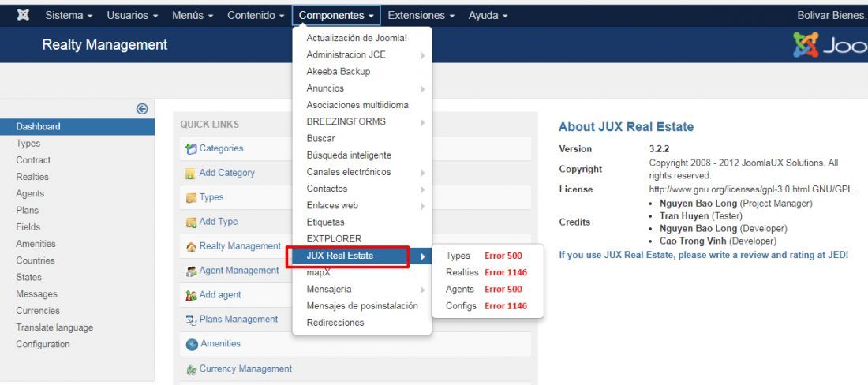Viewport: 868px width, 385px height.
Task: Open the Contenido dropdown menu
Action: tap(256, 16)
